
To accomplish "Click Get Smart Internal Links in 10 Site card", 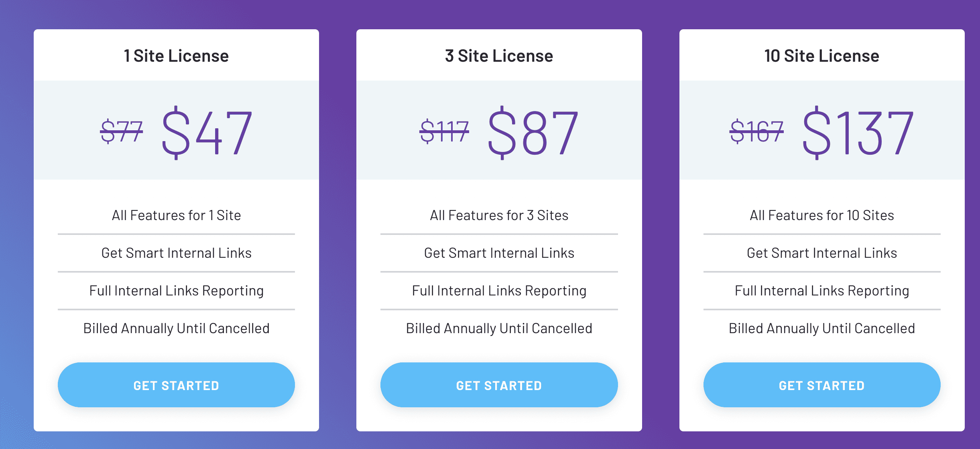I will 821,253.
